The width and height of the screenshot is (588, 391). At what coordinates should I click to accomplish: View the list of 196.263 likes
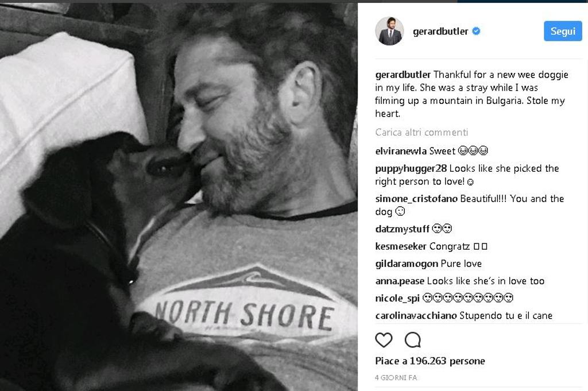coord(430,361)
